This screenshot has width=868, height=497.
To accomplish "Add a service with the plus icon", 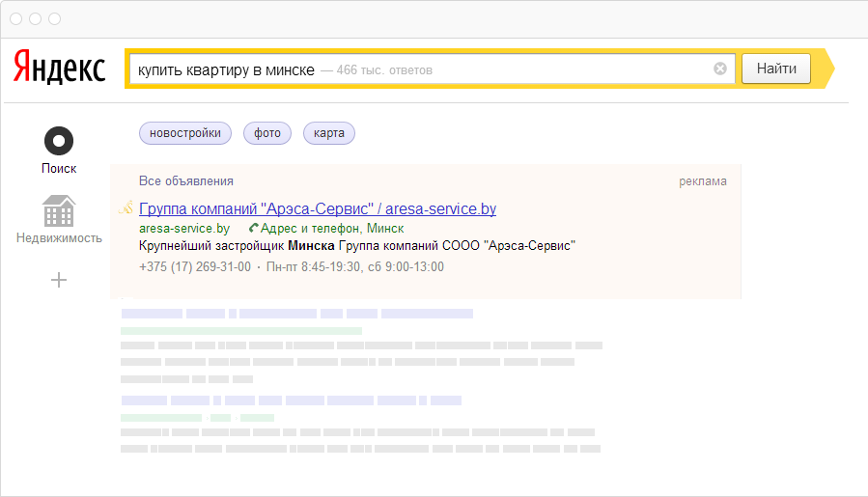I will (59, 280).
